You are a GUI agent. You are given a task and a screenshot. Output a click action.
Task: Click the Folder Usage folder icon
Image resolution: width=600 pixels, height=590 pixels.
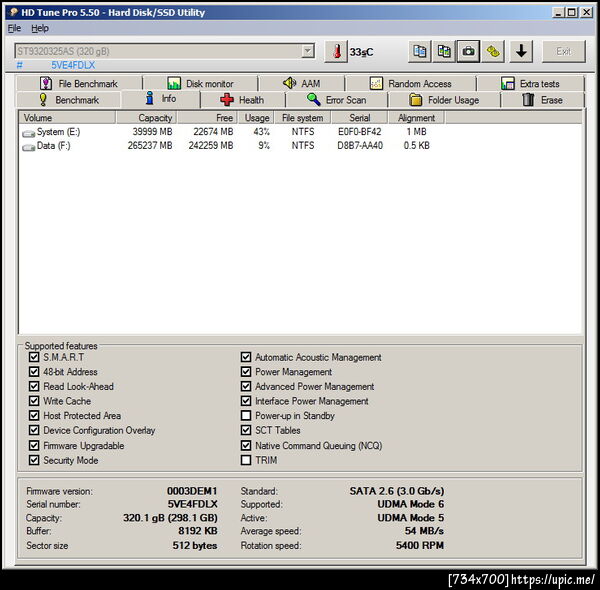[416, 100]
